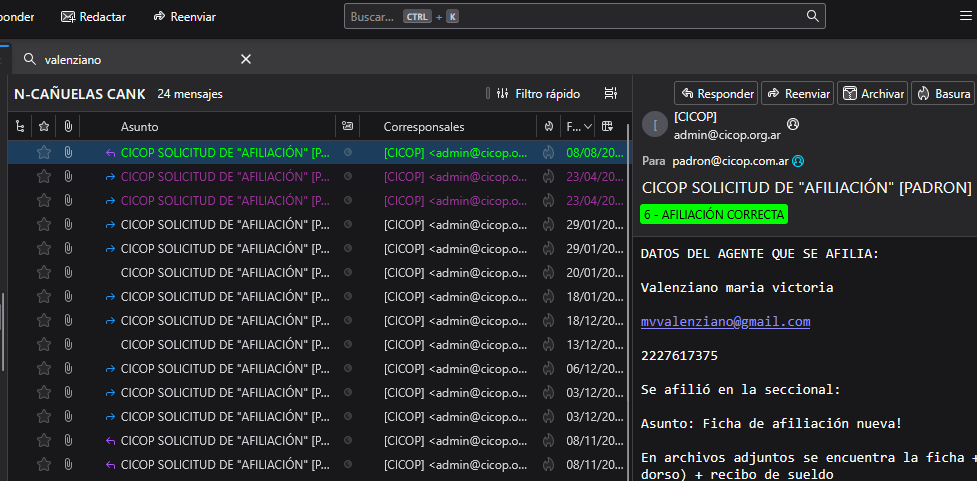The height and width of the screenshot is (481, 977).
Task: Click contact icon next to admin@cicop.org.ar
Action: tap(793, 125)
